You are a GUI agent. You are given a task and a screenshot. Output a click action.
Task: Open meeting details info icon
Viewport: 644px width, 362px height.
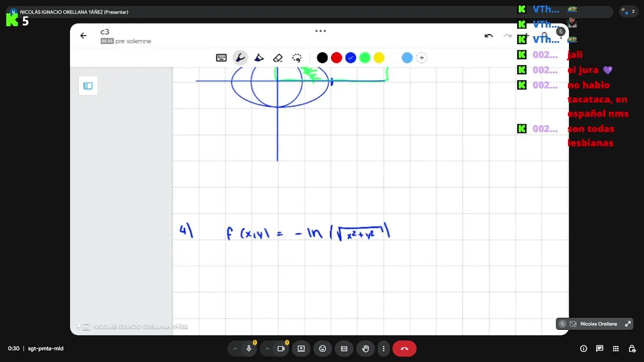[x=584, y=348]
